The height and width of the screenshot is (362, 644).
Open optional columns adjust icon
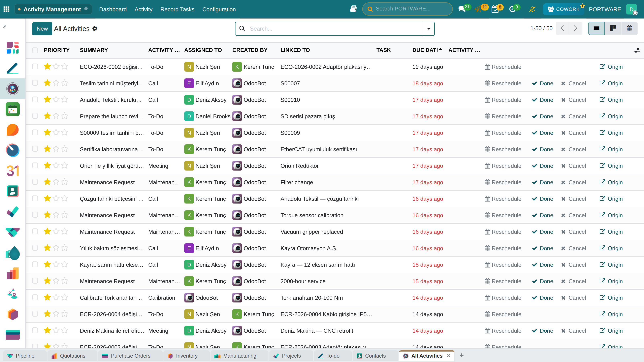[x=637, y=50]
